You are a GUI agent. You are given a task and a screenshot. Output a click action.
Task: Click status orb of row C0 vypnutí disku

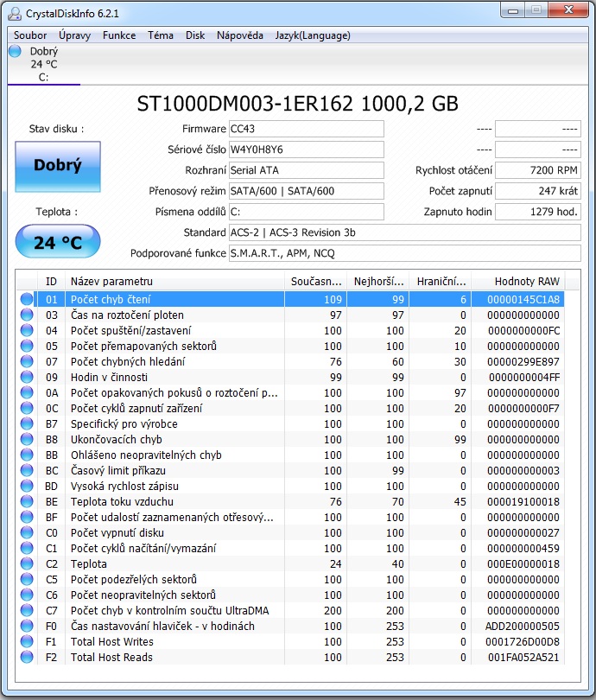point(27,532)
